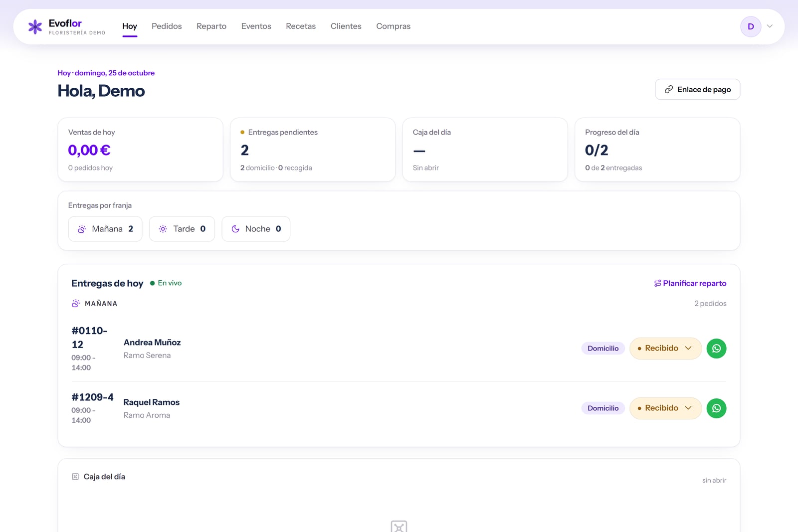The width and height of the screenshot is (798, 532).
Task: Open order #0110-12
Action: [89, 338]
